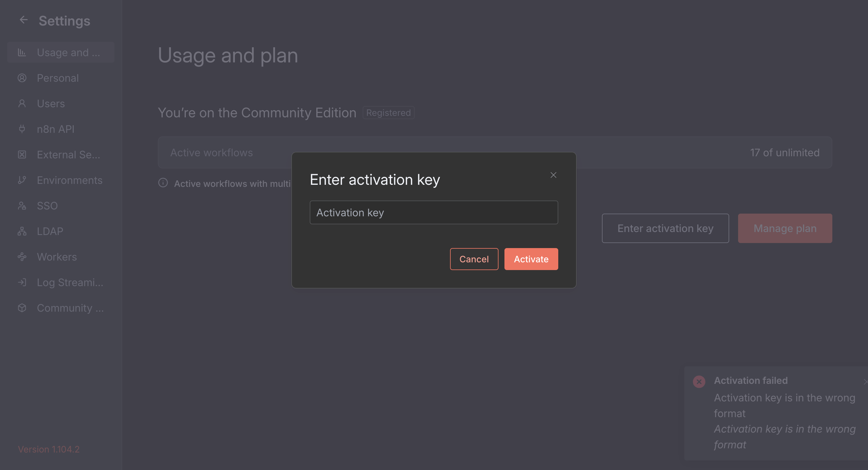Screen dimensions: 868x470
Task: Click the n8n API plug icon
Action: point(22,129)
